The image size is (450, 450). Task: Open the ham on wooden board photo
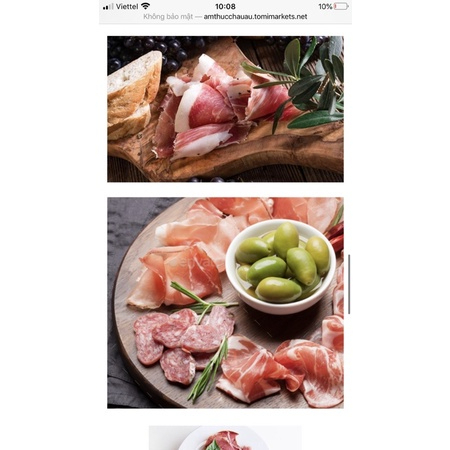[x=225, y=109]
